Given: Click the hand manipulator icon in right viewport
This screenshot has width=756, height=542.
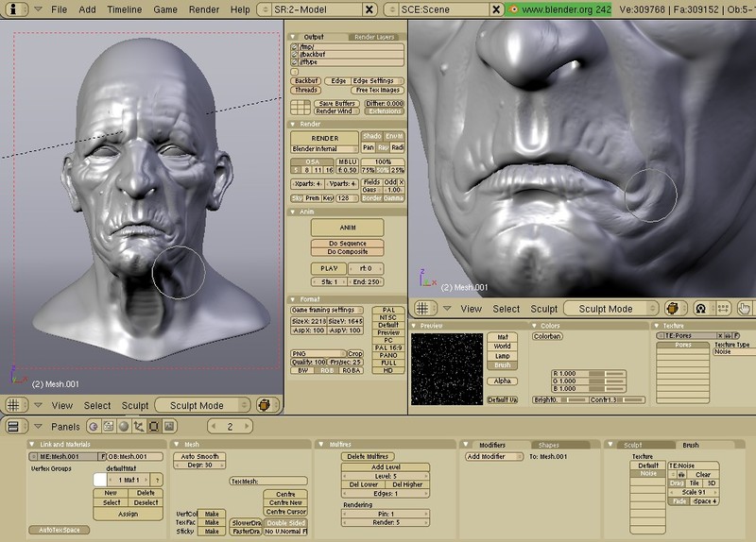Looking at the screenshot, I should click(745, 309).
